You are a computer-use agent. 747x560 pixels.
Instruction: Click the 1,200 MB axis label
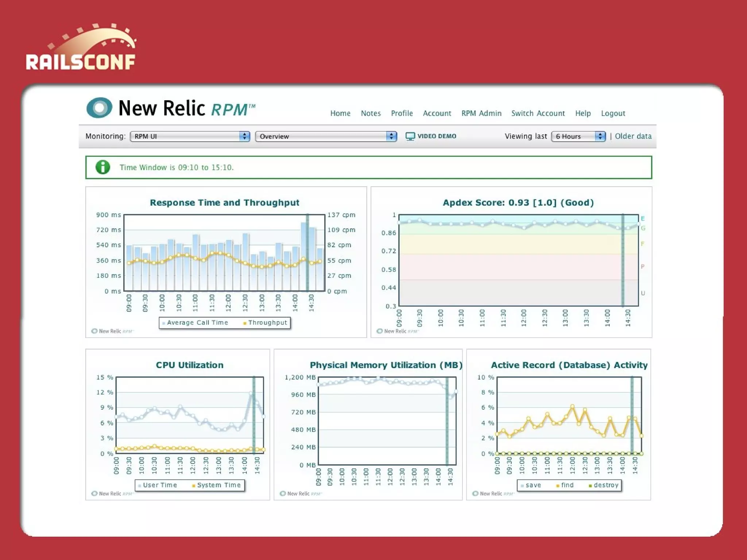[x=300, y=377]
